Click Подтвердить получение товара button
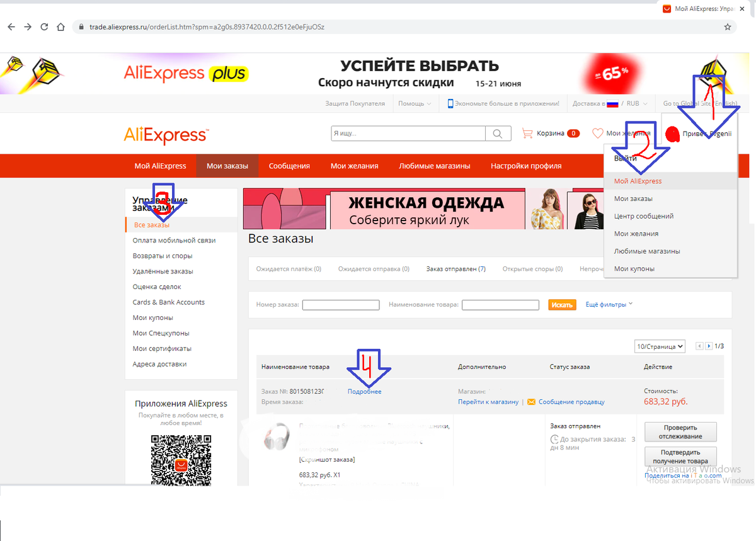 pyautogui.click(x=680, y=457)
